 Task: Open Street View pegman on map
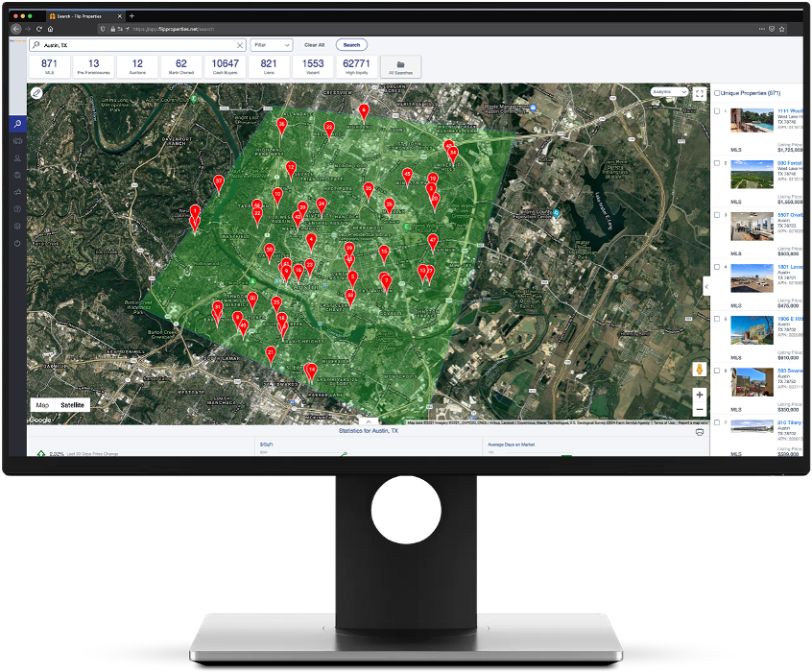pyautogui.click(x=699, y=370)
